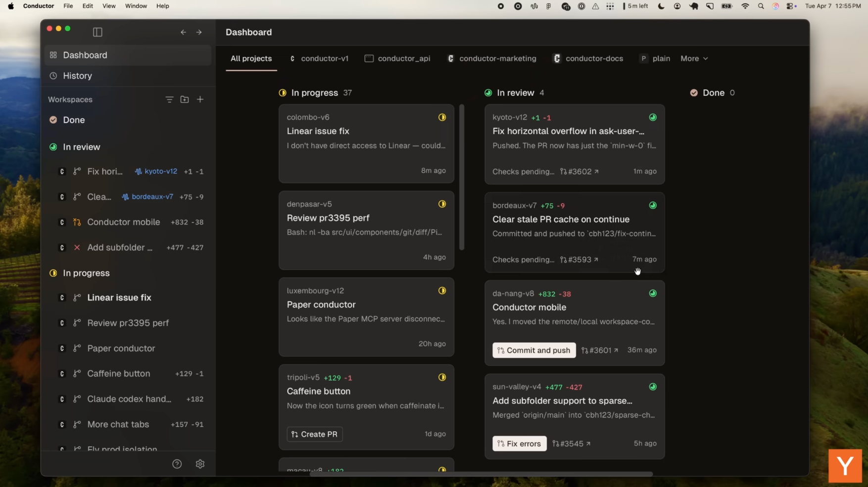Go forward with the right arrow
Image resolution: width=868 pixels, height=487 pixels.
(x=199, y=32)
